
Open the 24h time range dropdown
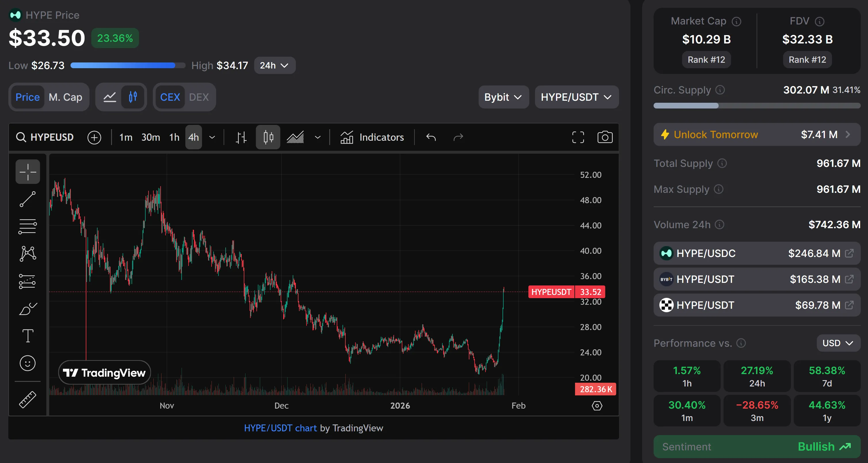(274, 65)
